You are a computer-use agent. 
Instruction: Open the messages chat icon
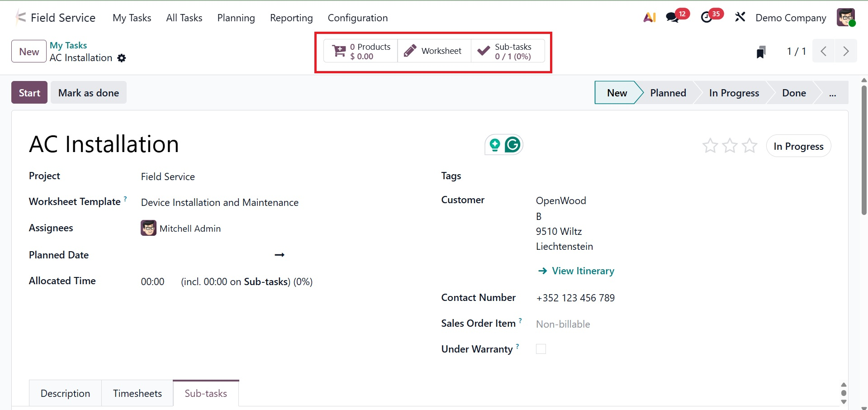tap(673, 18)
